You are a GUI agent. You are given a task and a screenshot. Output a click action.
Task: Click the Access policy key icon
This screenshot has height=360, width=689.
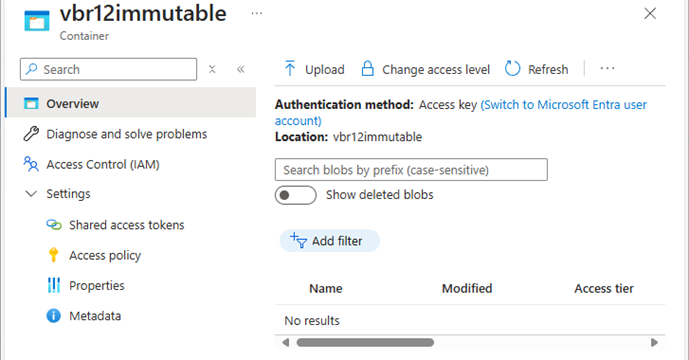click(54, 255)
